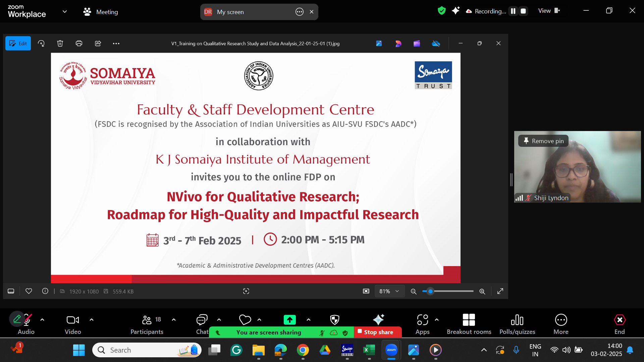Expand the Participants options chevron
644x362 pixels.
173,320
